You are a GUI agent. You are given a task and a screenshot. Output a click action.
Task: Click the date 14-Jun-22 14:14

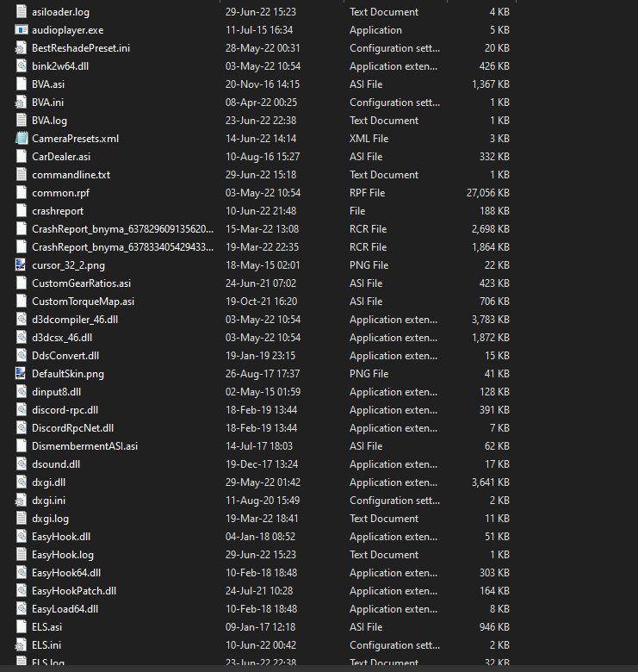(x=261, y=139)
